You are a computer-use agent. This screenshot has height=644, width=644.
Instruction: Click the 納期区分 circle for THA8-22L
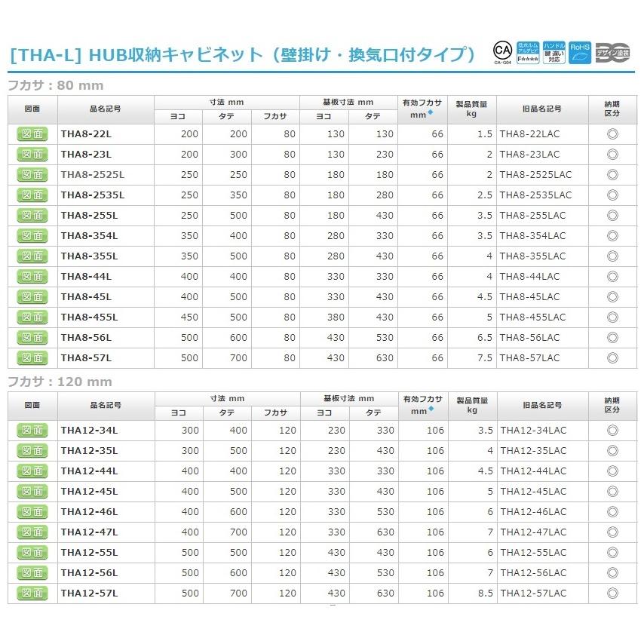[x=611, y=133]
